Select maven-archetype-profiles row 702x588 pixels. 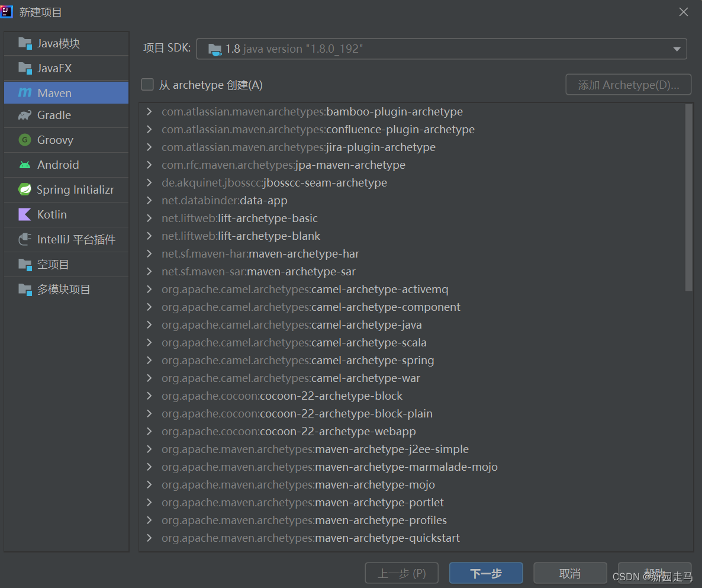pyautogui.click(x=412, y=520)
